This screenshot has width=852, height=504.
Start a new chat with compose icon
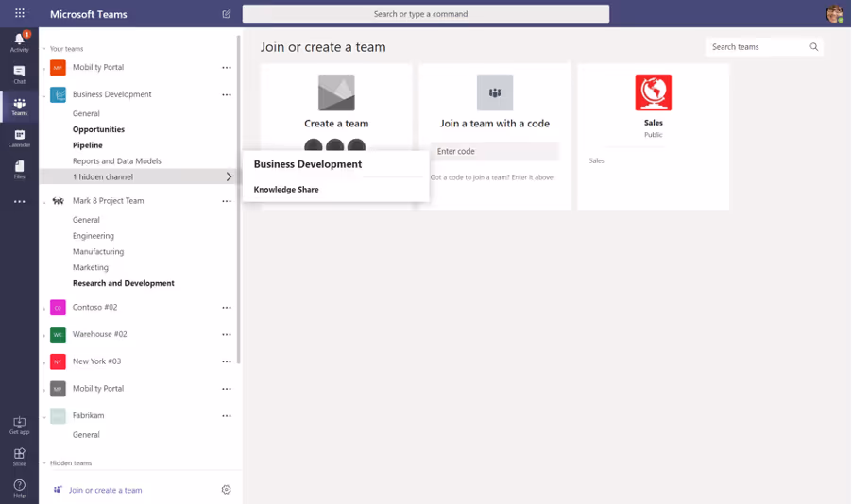pyautogui.click(x=227, y=14)
